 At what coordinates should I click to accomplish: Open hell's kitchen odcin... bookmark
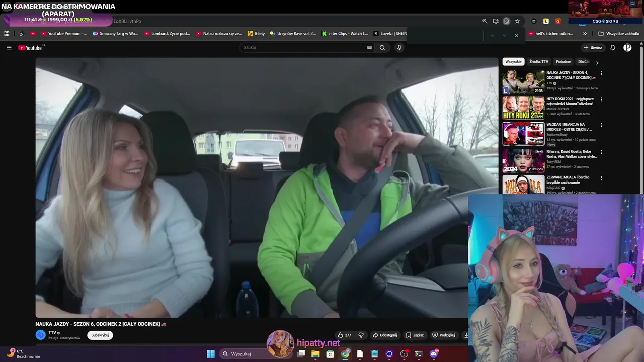click(x=550, y=34)
